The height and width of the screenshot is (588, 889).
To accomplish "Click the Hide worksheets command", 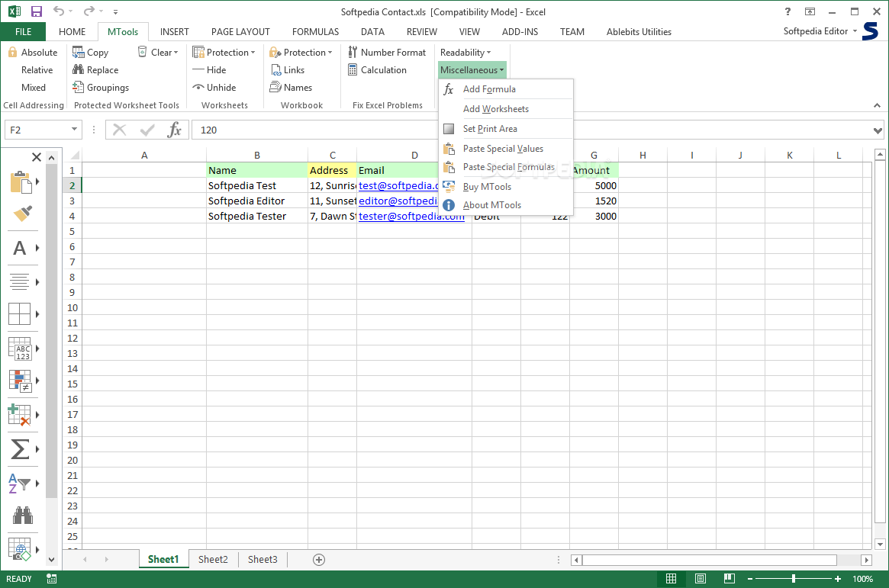I will pos(209,69).
